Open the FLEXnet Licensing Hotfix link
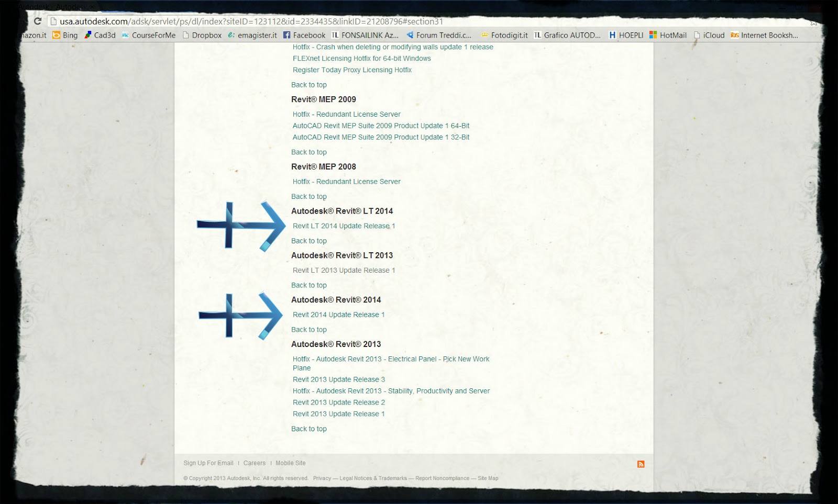The image size is (838, 504). tap(361, 58)
